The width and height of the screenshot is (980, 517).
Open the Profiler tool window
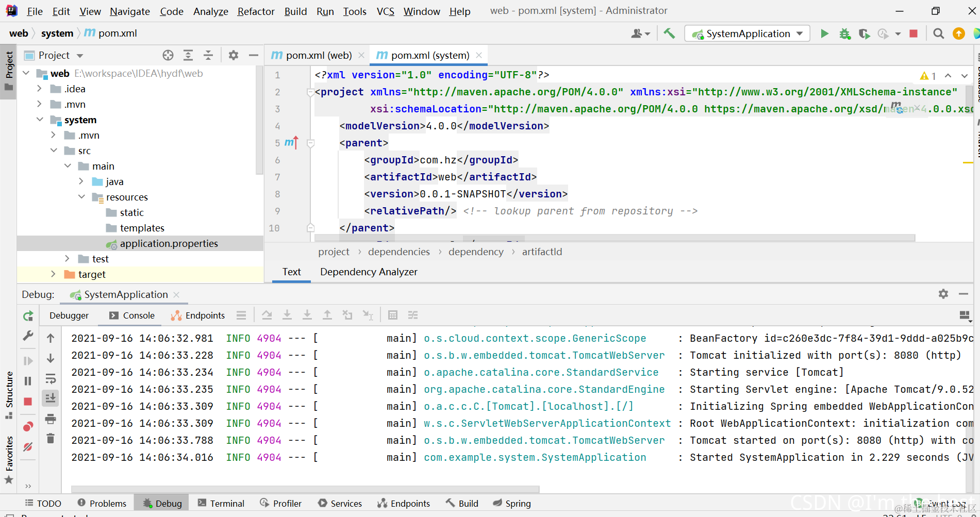pyautogui.click(x=281, y=503)
